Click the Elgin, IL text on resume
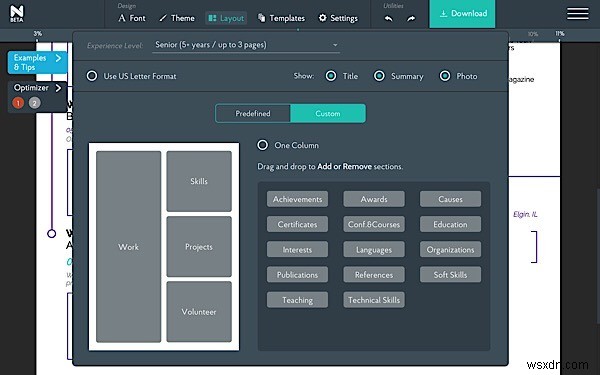The width and height of the screenshot is (600, 375). (x=525, y=214)
